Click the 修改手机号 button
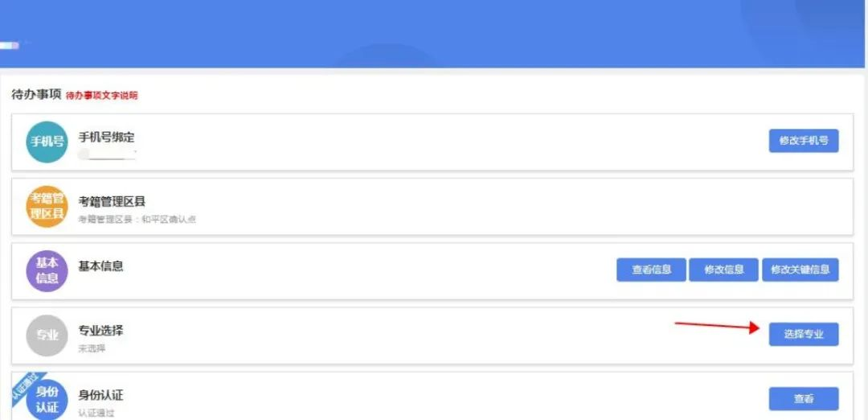The width and height of the screenshot is (868, 420). pos(803,141)
